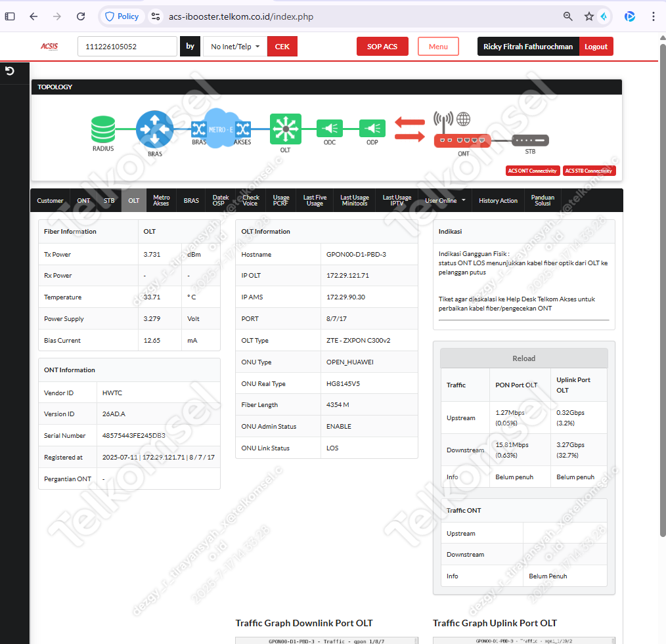The width and height of the screenshot is (666, 644).
Task: Click the wifi antenna icon above ONT
Action: click(x=443, y=121)
